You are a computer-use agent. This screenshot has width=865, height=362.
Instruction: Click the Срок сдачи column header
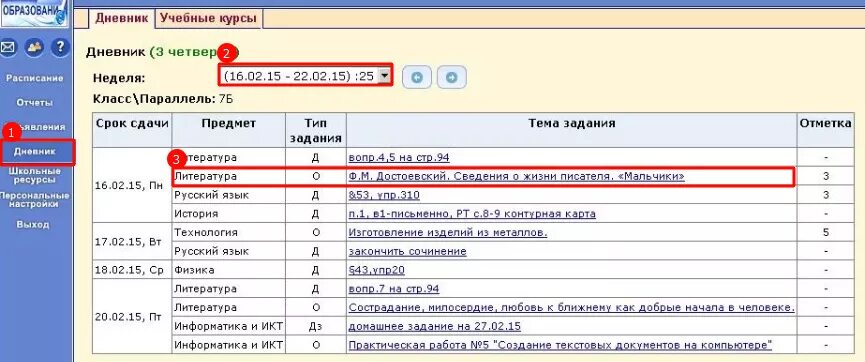click(132, 130)
